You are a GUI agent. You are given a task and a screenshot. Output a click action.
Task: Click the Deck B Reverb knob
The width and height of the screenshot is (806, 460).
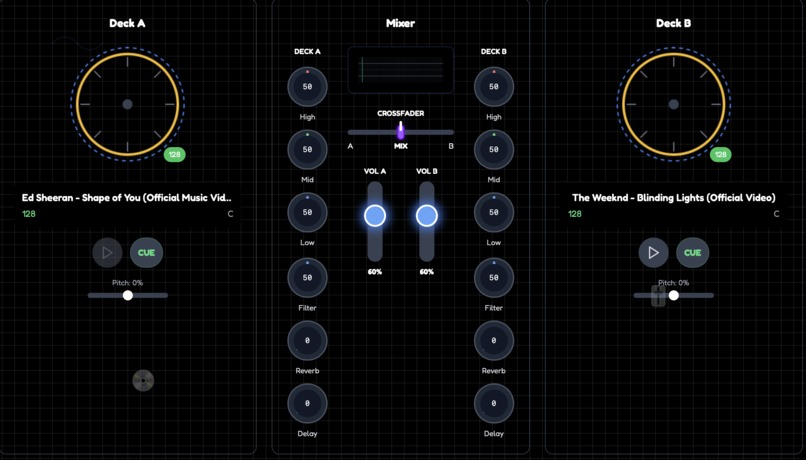coord(493,340)
